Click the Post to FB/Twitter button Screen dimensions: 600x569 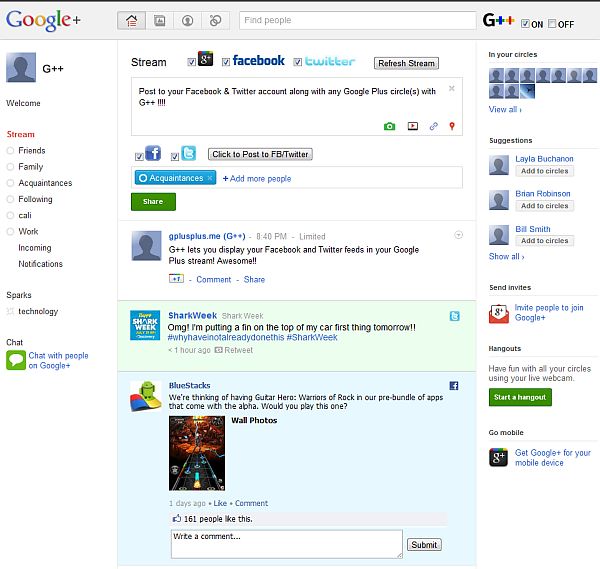[x=260, y=154]
